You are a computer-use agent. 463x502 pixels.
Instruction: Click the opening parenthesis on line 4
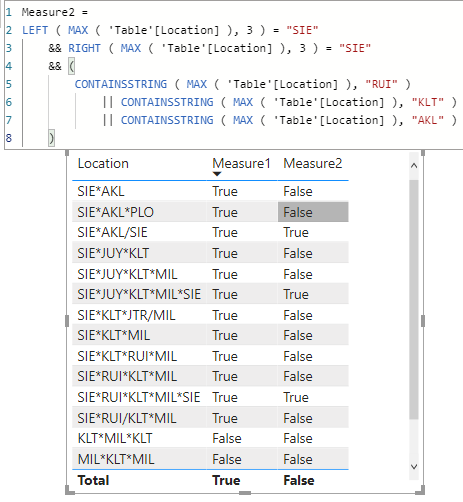[71, 66]
